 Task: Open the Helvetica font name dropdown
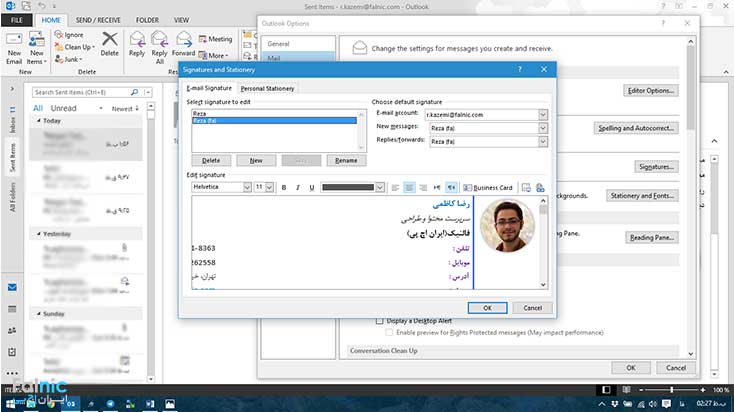click(245, 187)
